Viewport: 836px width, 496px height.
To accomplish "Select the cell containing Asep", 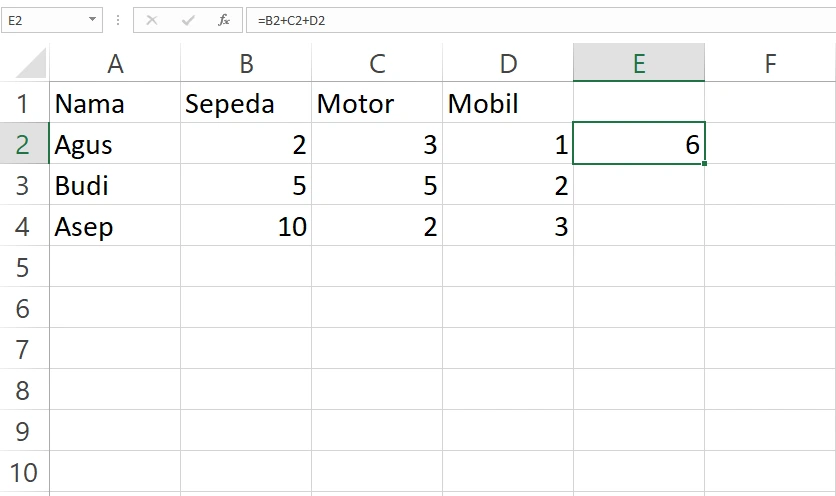I will (115, 226).
